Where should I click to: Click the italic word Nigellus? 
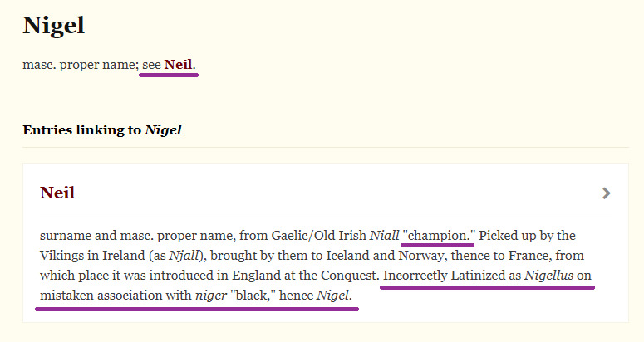pyautogui.click(x=548, y=276)
